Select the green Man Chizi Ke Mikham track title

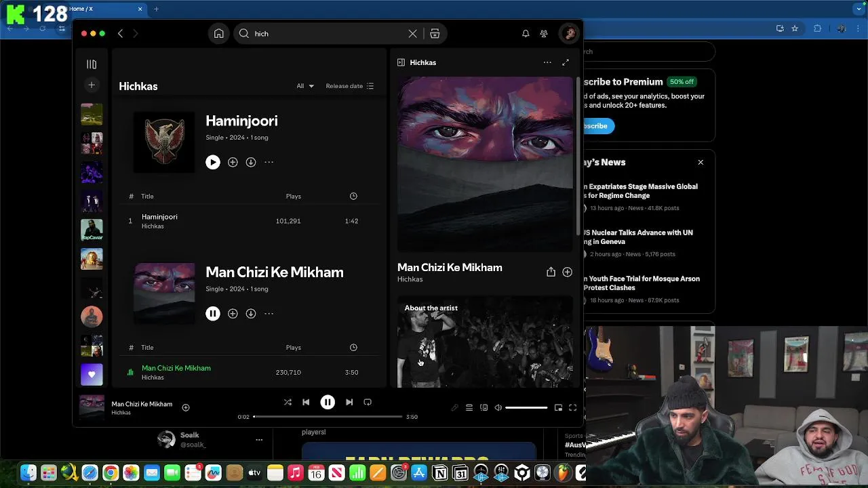(x=176, y=368)
